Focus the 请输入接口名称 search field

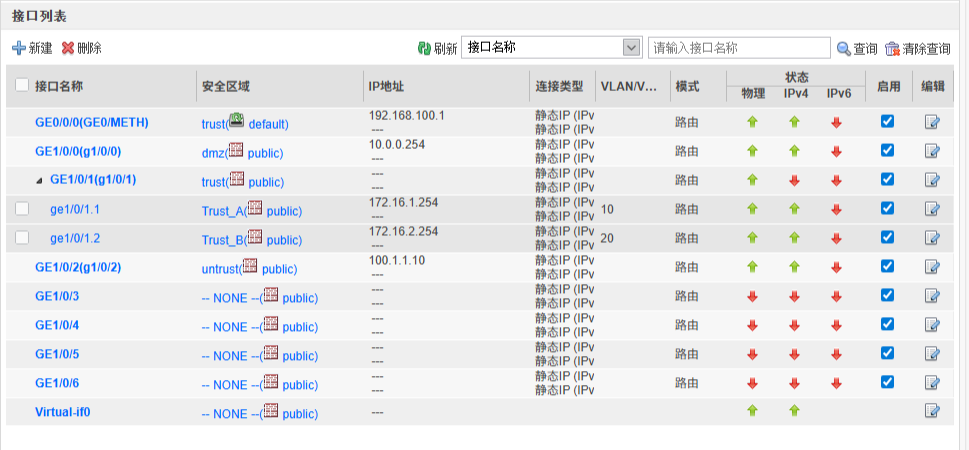pos(739,48)
